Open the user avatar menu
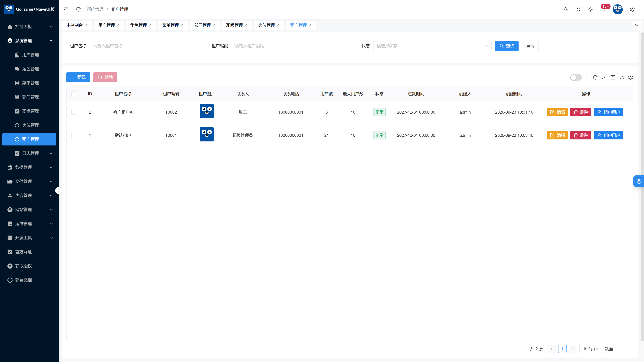This screenshot has height=362, width=644. (x=618, y=9)
